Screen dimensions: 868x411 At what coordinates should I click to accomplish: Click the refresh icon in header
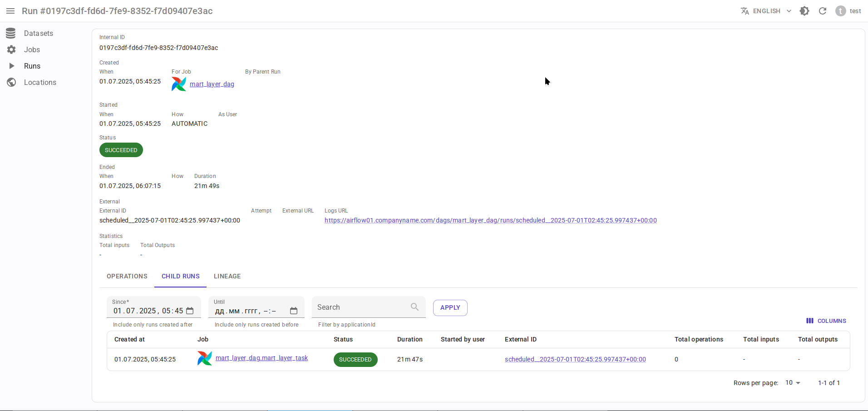(x=823, y=11)
